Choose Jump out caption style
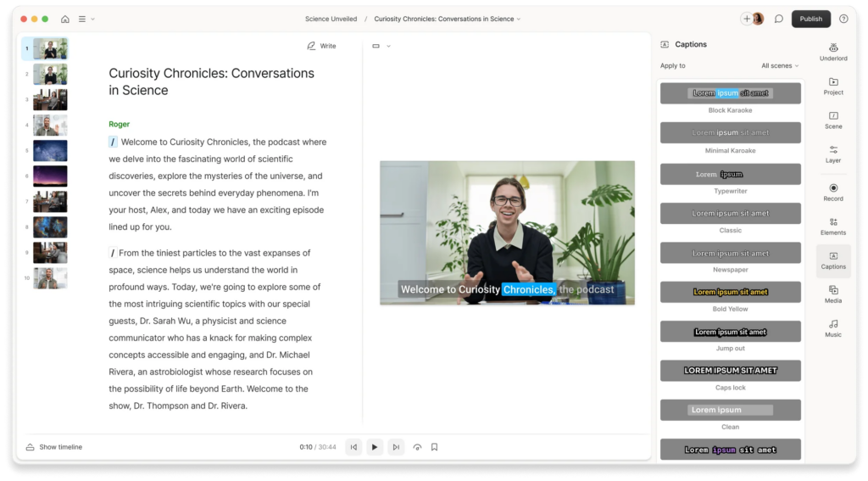 pyautogui.click(x=730, y=332)
